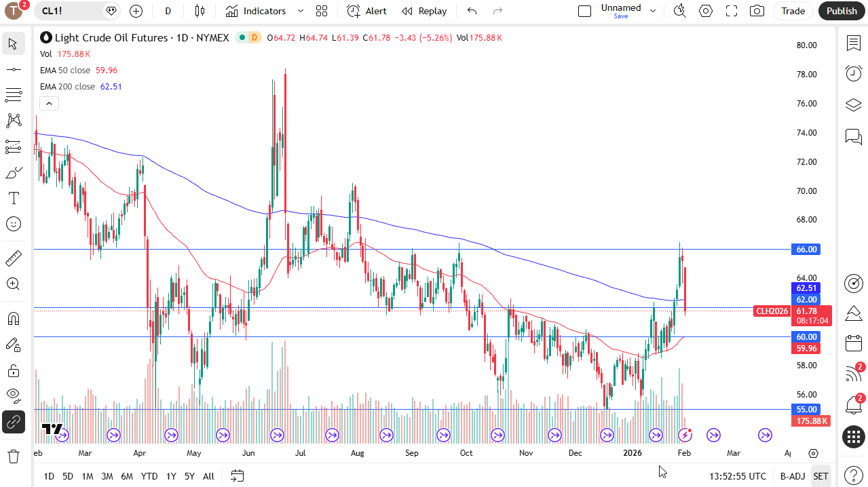Select the 3M date range
The image size is (868, 487).
(x=107, y=476)
